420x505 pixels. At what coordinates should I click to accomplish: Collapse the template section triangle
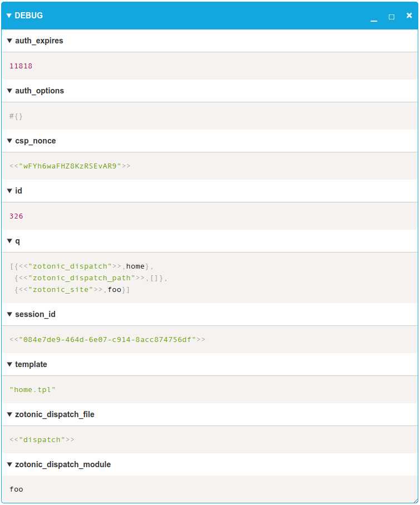(x=9, y=364)
